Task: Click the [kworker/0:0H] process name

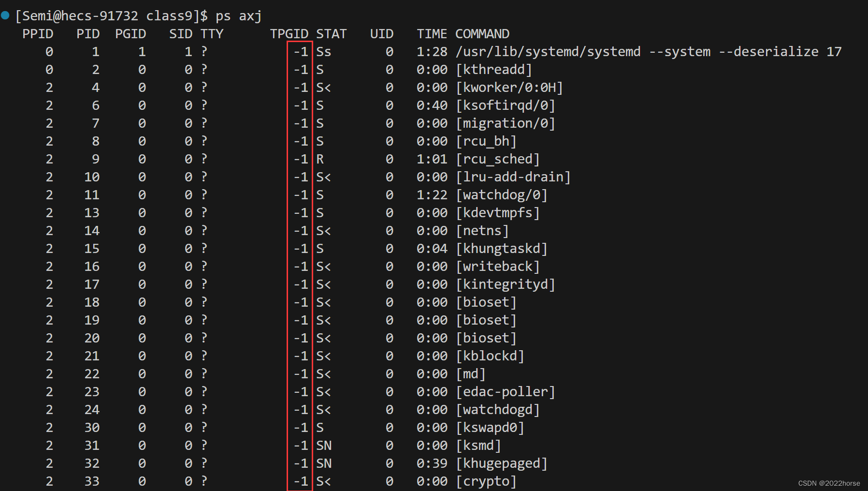Action: click(x=509, y=88)
